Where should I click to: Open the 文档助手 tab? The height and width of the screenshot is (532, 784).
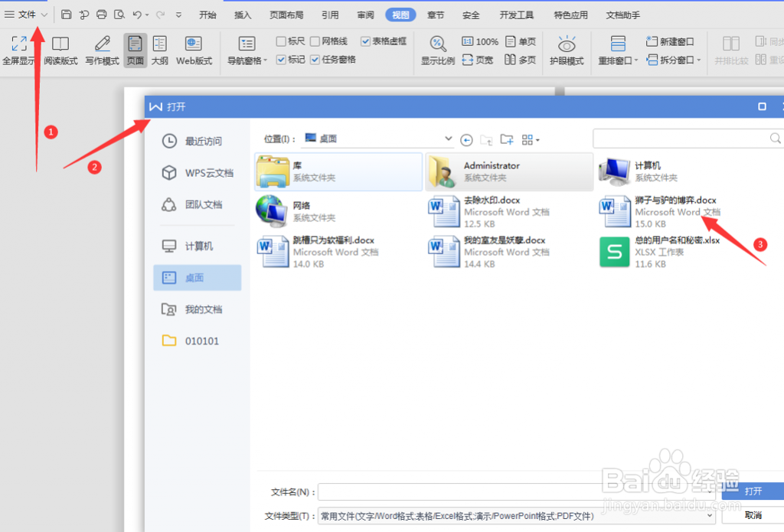click(x=622, y=15)
